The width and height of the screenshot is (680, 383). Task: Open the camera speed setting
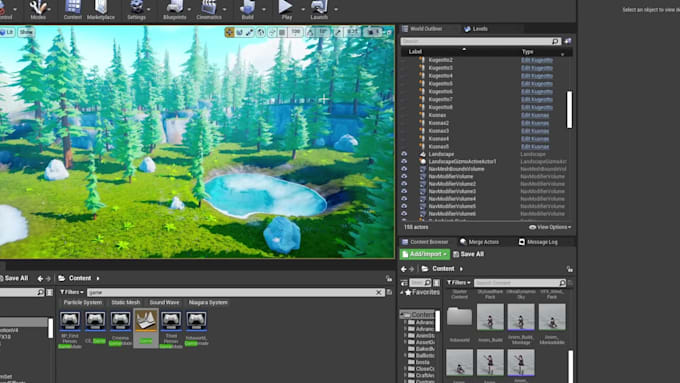pyautogui.click(x=373, y=32)
